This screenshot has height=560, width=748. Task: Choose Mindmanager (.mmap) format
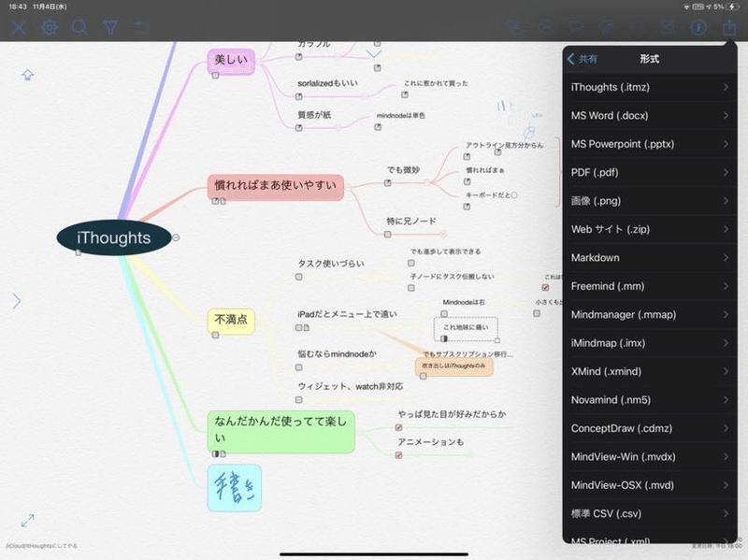(x=650, y=314)
